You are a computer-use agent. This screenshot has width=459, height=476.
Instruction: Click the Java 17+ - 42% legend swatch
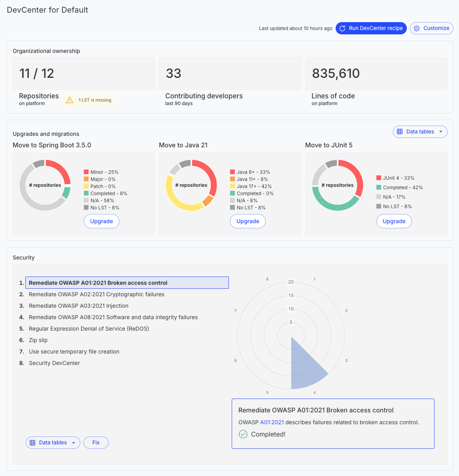pyautogui.click(x=232, y=186)
